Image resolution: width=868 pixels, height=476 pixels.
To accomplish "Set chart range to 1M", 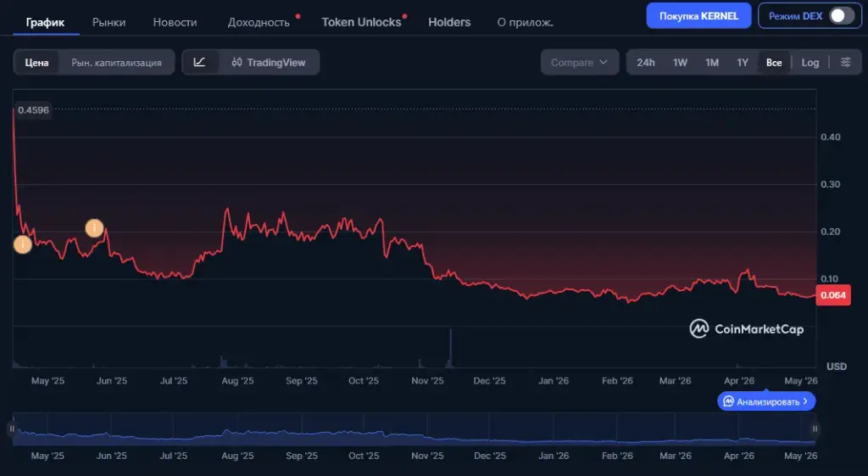I will pos(712,62).
